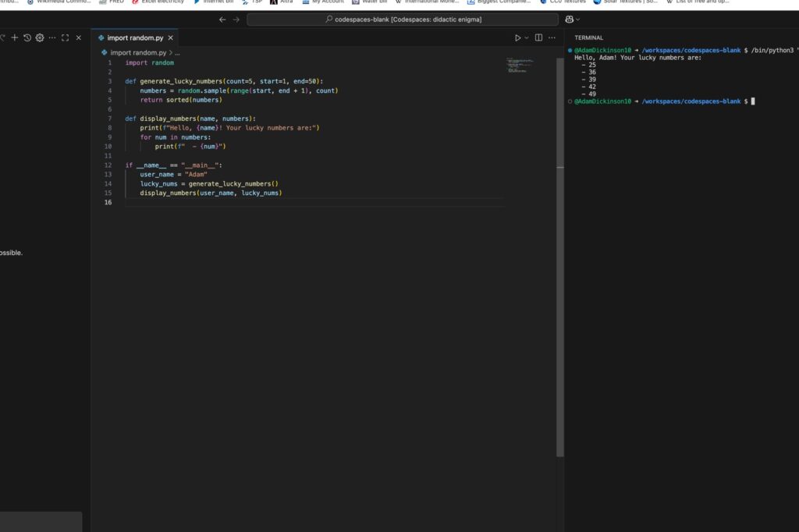This screenshot has height=532, width=799.
Task: Open the TSP browser bookmark
Action: click(252, 2)
